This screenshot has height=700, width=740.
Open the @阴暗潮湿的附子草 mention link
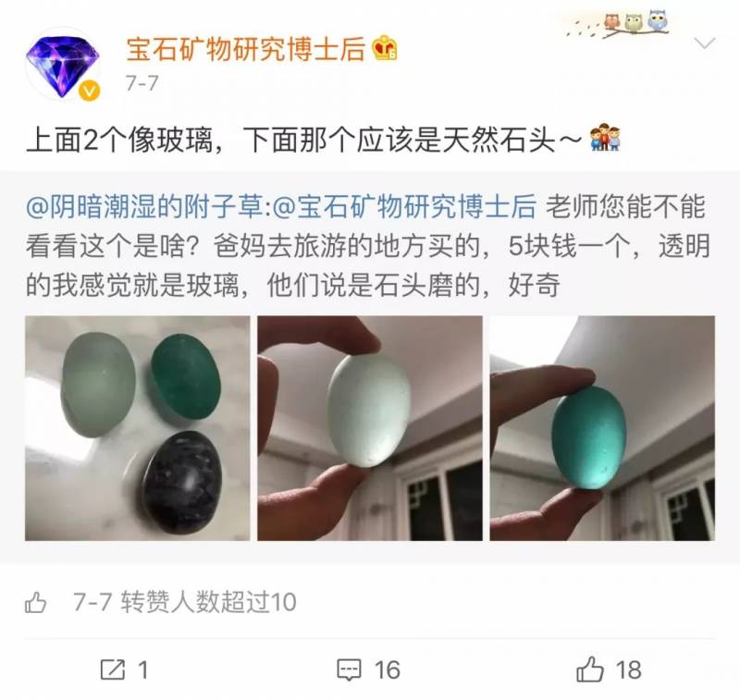[144, 206]
